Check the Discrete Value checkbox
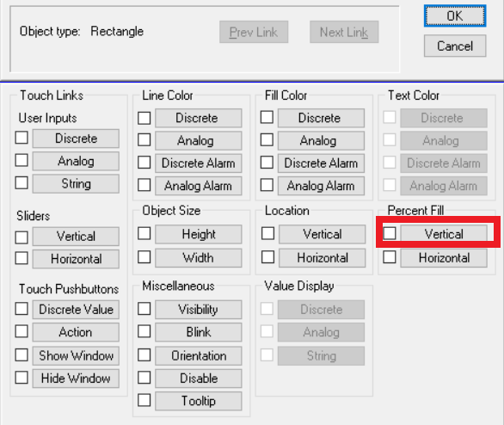The width and height of the screenshot is (504, 425). click(x=22, y=309)
